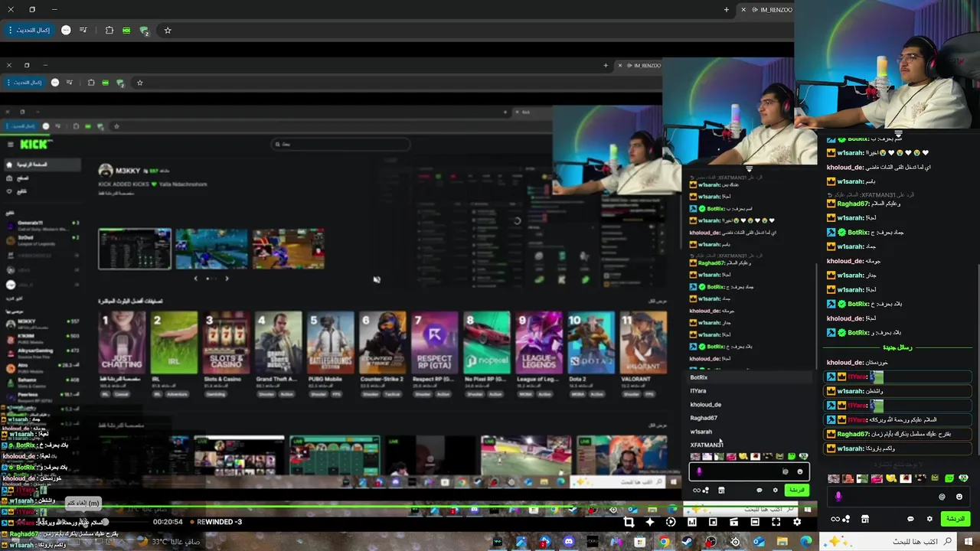This screenshot has height=551, width=980.
Task: Open playback speed icon in player controls
Action: (671, 522)
